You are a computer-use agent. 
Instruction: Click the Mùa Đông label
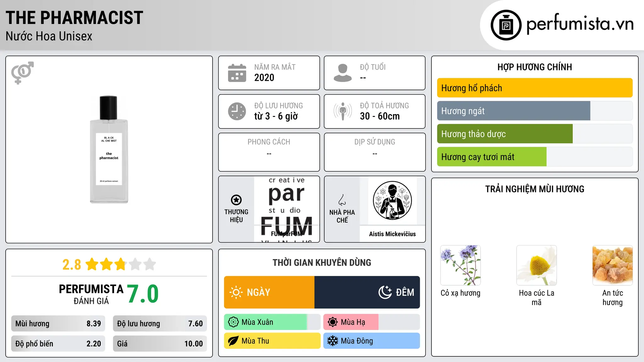(x=357, y=341)
